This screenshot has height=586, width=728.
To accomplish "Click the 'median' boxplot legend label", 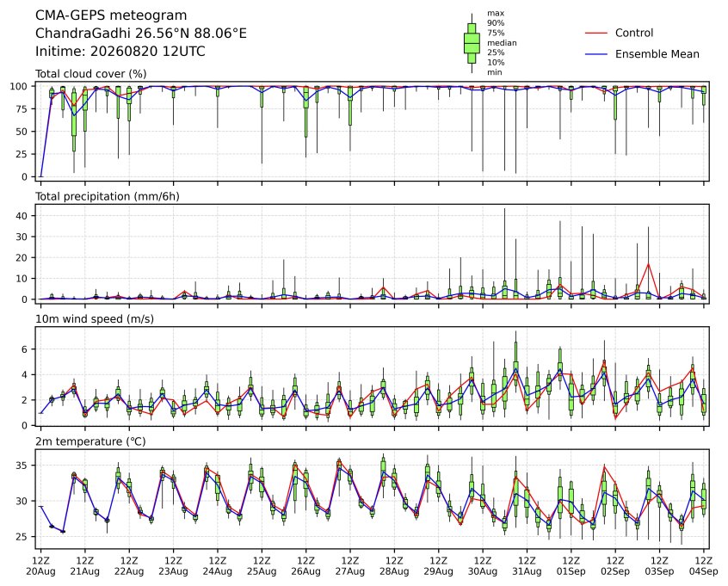I will click(x=502, y=43).
